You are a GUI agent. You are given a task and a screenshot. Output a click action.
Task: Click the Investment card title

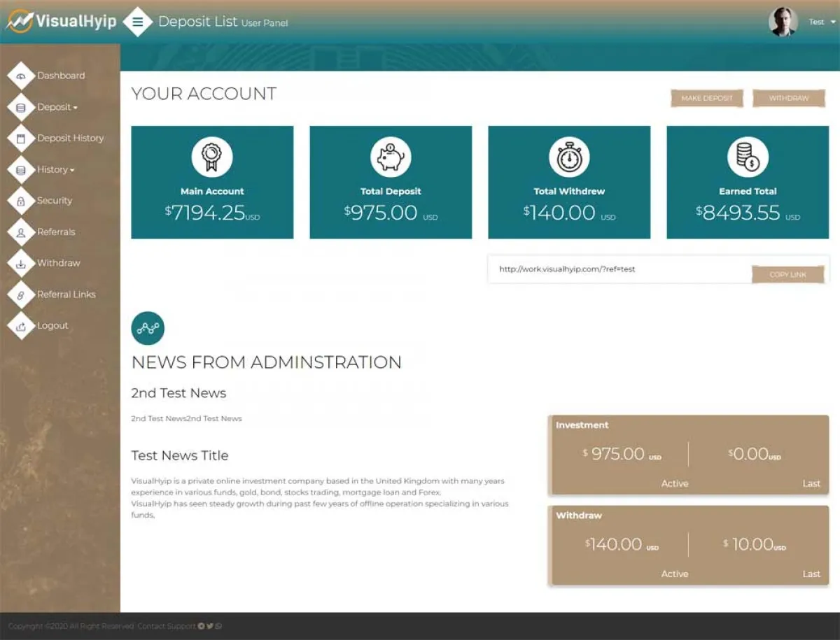tap(582, 425)
